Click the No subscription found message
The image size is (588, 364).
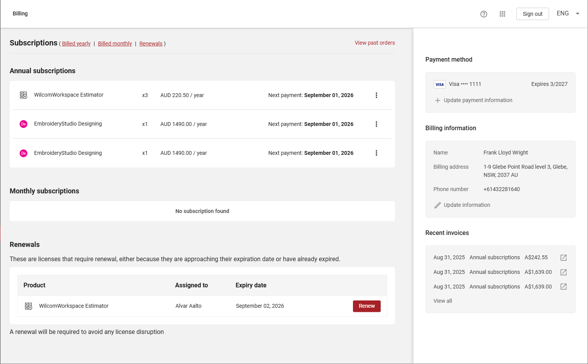pos(202,211)
